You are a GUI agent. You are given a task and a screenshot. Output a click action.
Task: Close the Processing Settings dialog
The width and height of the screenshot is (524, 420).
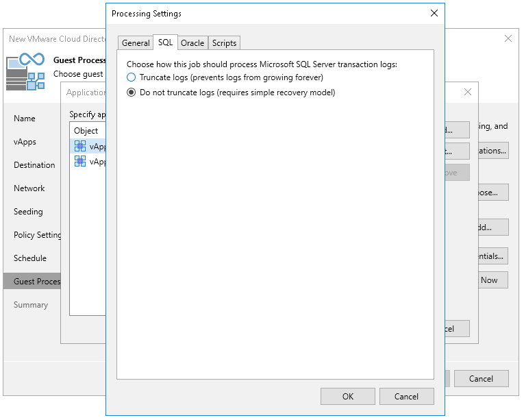434,13
